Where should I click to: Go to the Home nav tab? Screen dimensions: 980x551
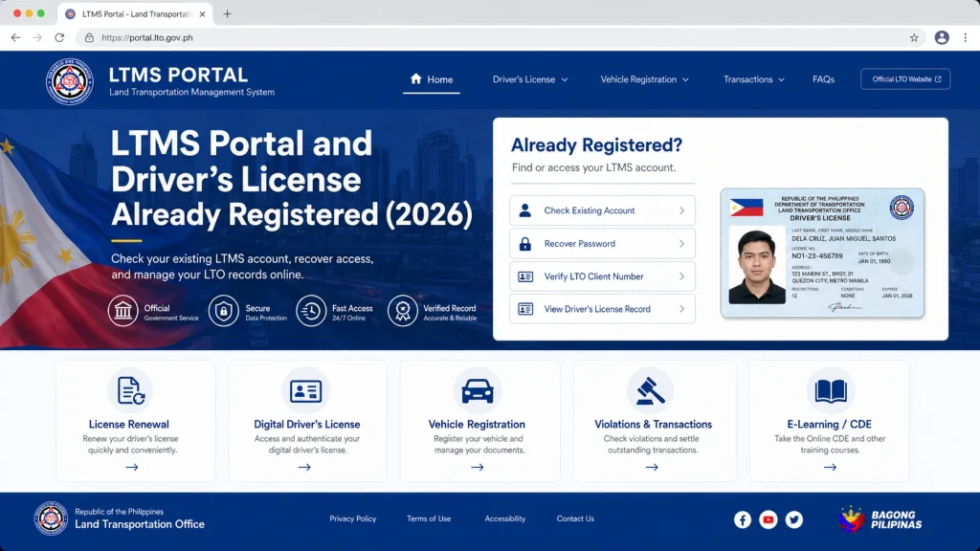point(432,79)
